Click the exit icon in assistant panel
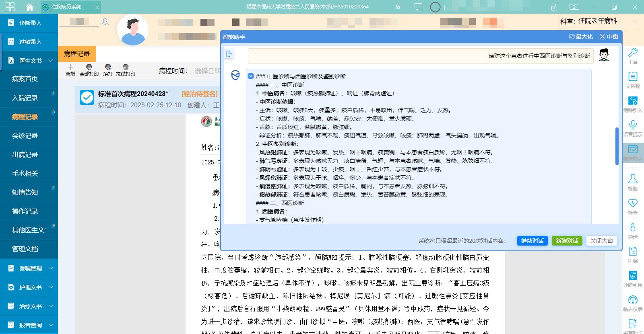Viewport: 644px width, 334px height. (x=229, y=54)
